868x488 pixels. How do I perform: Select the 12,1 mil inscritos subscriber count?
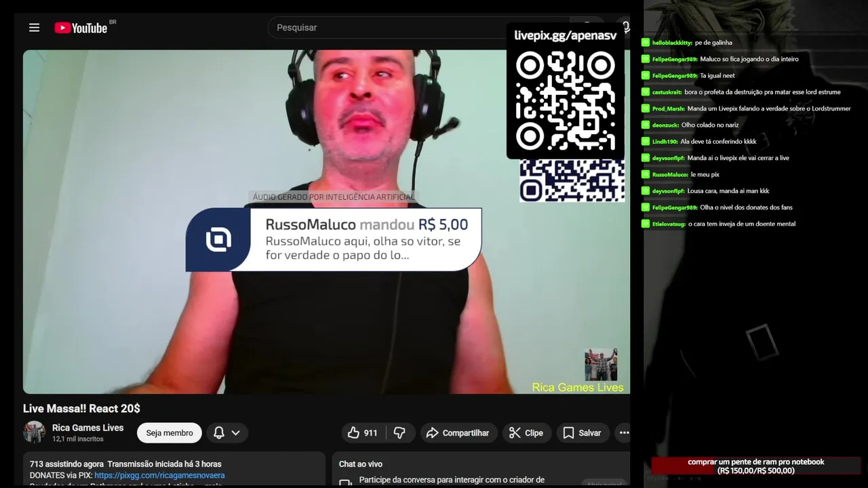click(78, 439)
